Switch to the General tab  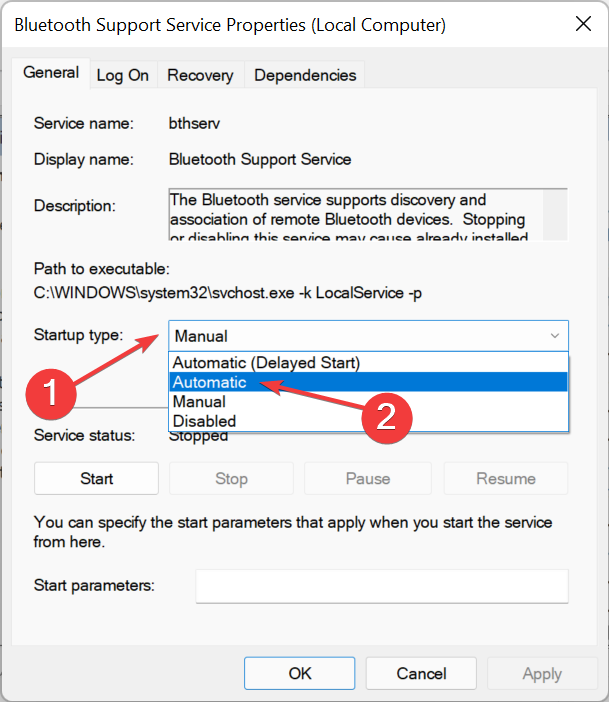pyautogui.click(x=51, y=73)
